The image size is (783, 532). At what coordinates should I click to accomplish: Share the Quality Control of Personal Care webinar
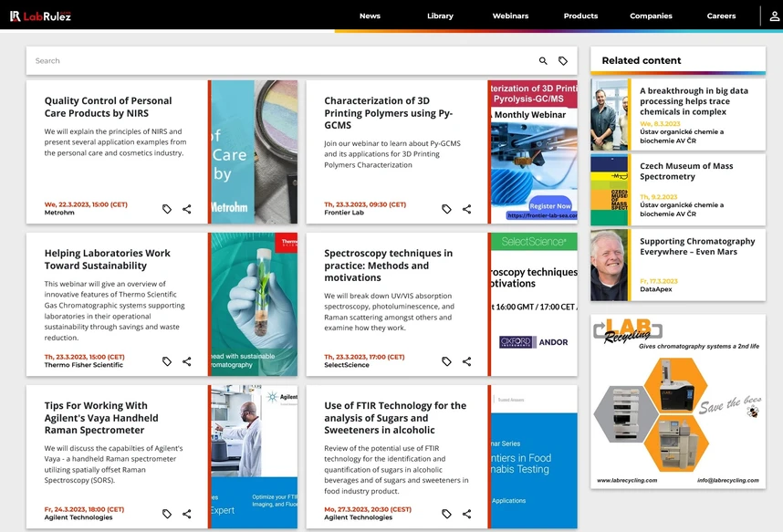pos(187,209)
